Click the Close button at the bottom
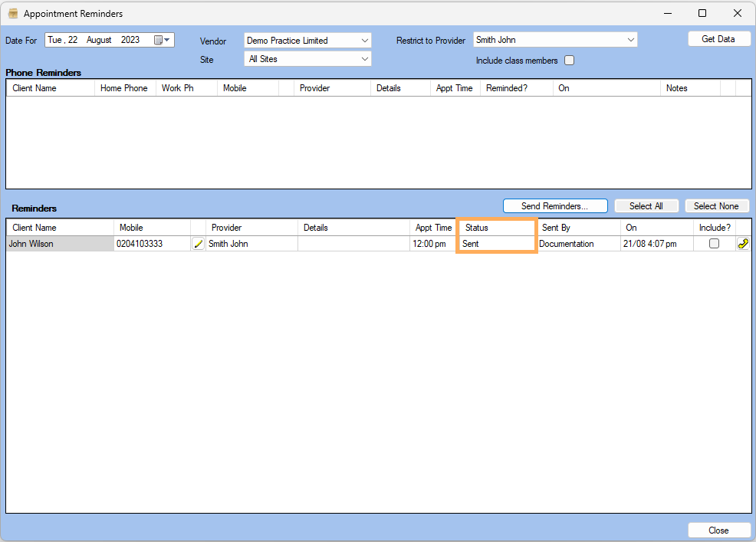The width and height of the screenshot is (756, 542). [x=718, y=530]
